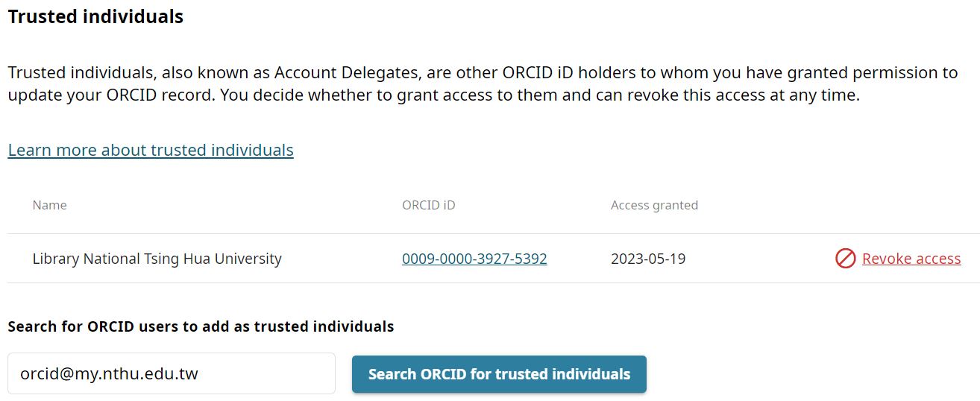The width and height of the screenshot is (980, 401).
Task: Click the Access granted column header
Action: click(654, 205)
